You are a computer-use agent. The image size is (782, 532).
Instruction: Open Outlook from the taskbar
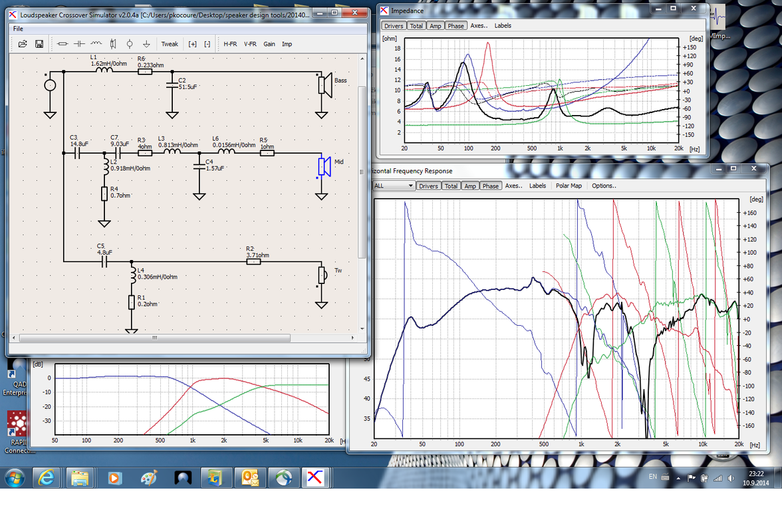click(x=250, y=478)
